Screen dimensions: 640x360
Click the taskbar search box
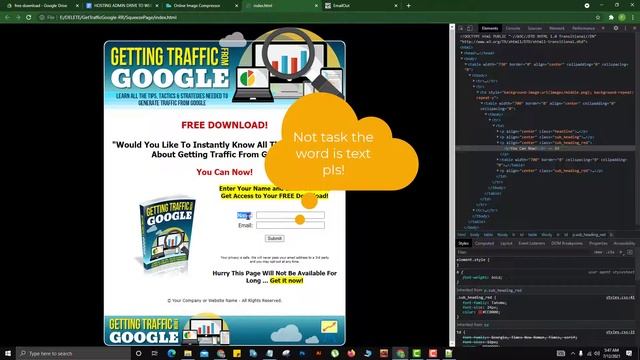73,353
